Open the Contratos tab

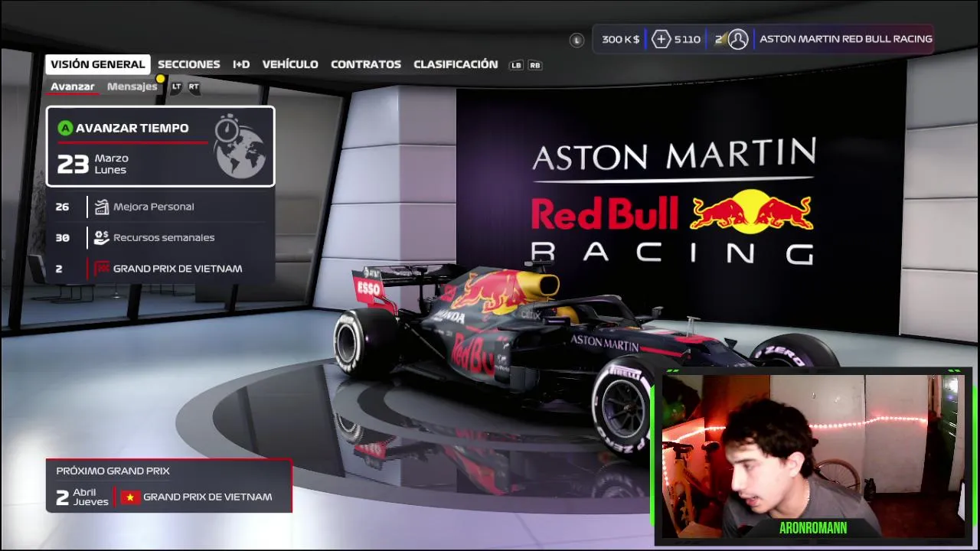point(366,64)
